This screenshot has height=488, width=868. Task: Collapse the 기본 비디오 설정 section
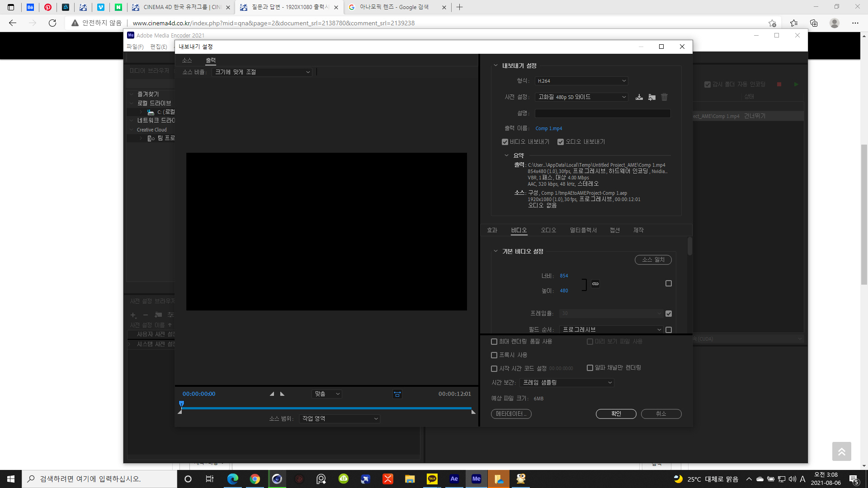(x=495, y=251)
